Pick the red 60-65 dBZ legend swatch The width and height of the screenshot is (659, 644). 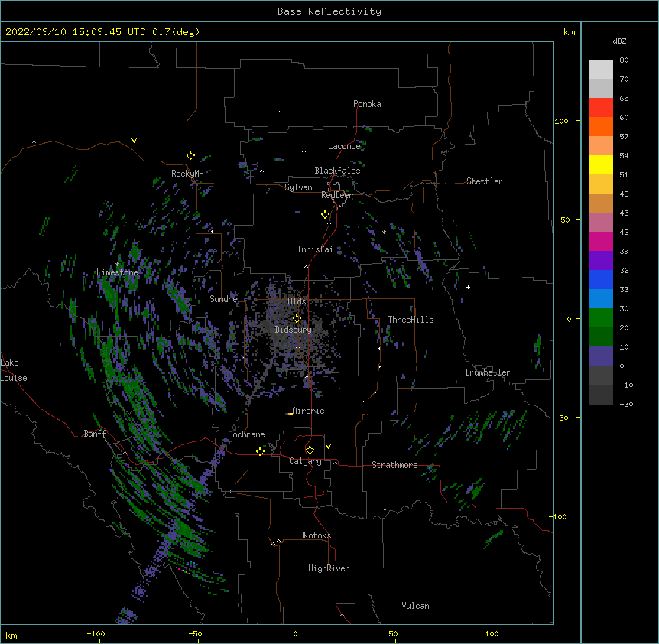click(601, 108)
